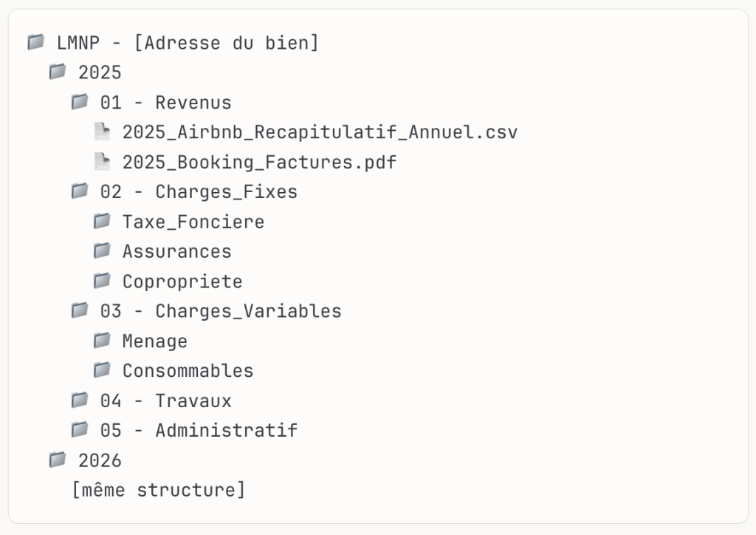Click the file icon for Airbnb recap CSV
The image size is (756, 535).
[x=102, y=132]
